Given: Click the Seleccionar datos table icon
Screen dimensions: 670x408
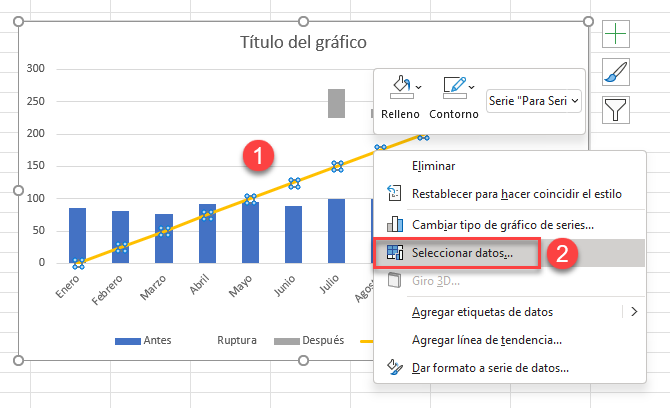Looking at the screenshot, I should [x=394, y=252].
